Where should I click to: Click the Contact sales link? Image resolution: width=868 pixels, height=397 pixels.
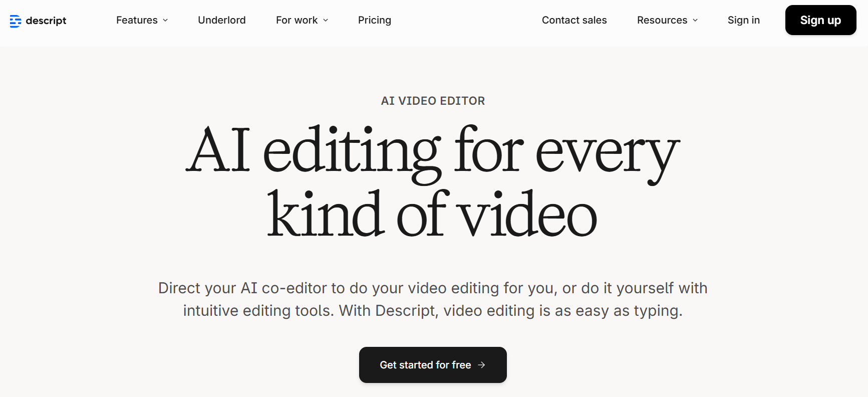pyautogui.click(x=574, y=20)
